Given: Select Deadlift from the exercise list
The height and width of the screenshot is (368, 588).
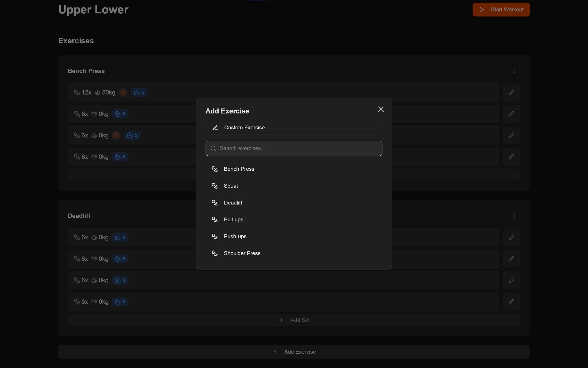Looking at the screenshot, I should click(x=294, y=203).
